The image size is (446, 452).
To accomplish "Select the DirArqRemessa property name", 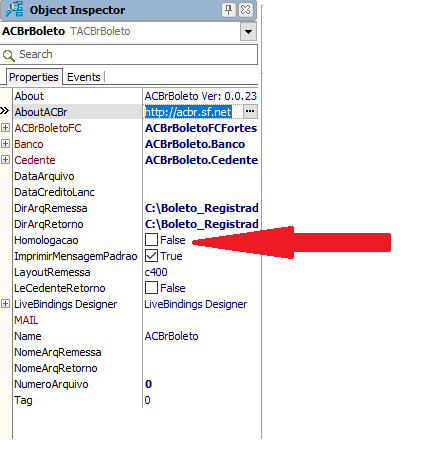I will point(51,208).
